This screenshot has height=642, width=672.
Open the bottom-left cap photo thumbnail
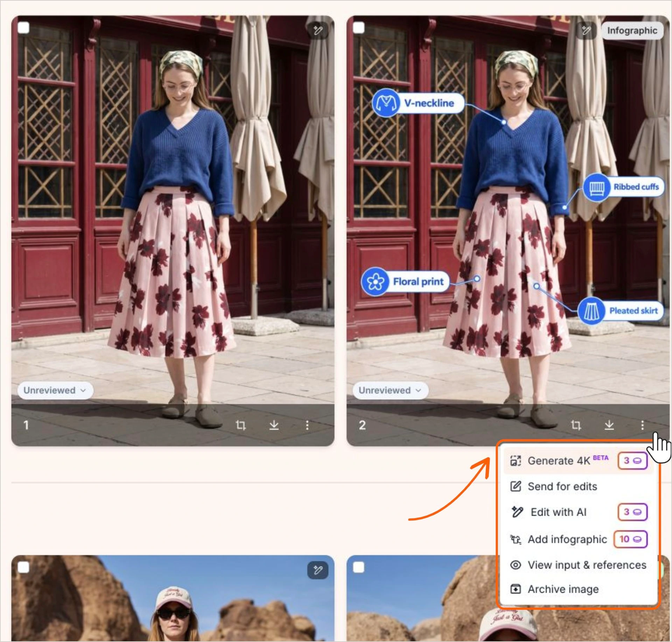[173, 599]
